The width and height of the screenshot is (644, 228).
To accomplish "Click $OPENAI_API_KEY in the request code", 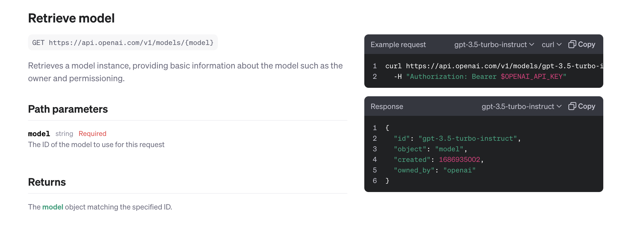I will [x=531, y=77].
